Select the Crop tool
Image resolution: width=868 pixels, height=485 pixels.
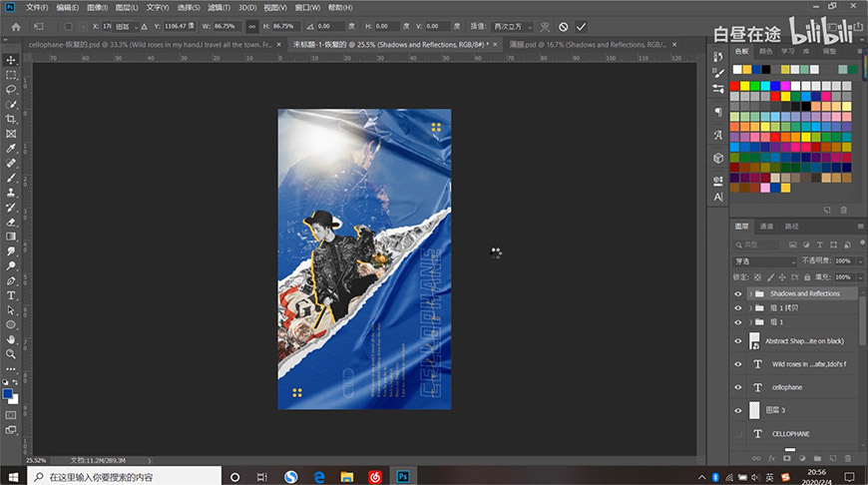tap(11, 119)
